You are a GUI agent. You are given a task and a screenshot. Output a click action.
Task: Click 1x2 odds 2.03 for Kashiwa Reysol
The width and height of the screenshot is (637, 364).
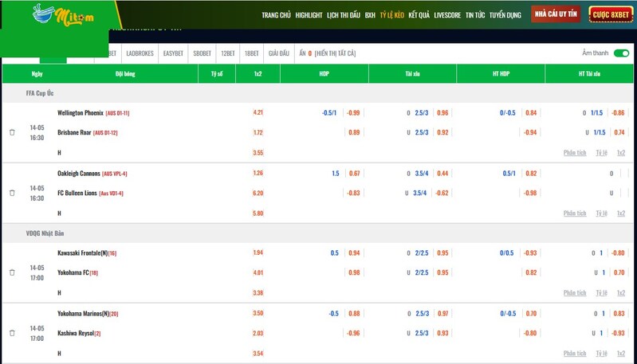pos(258,333)
